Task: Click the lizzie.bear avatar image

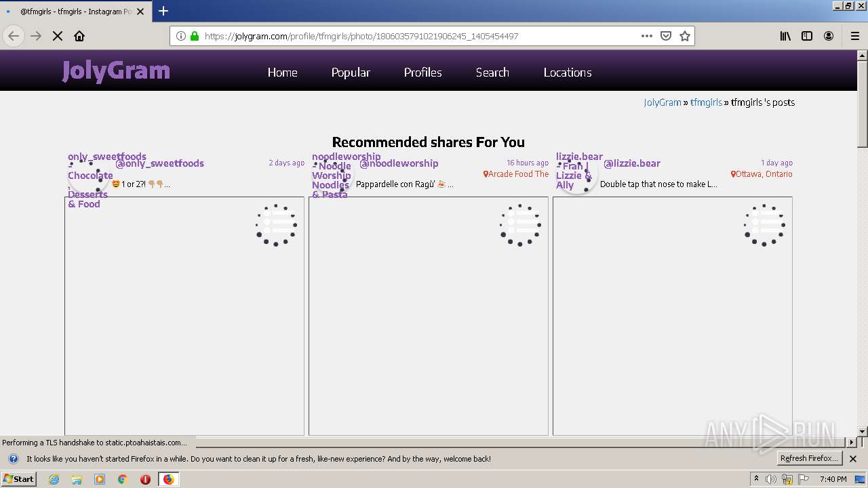Action: tap(577, 175)
